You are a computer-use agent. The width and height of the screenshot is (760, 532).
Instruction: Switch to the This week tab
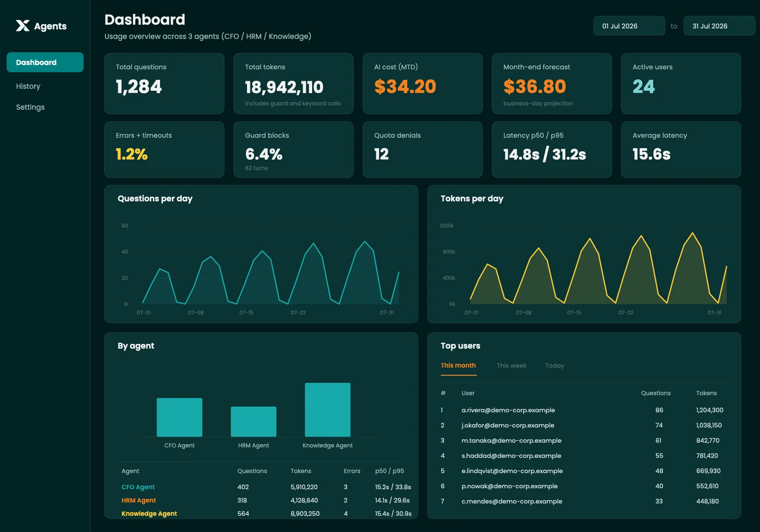coord(512,365)
